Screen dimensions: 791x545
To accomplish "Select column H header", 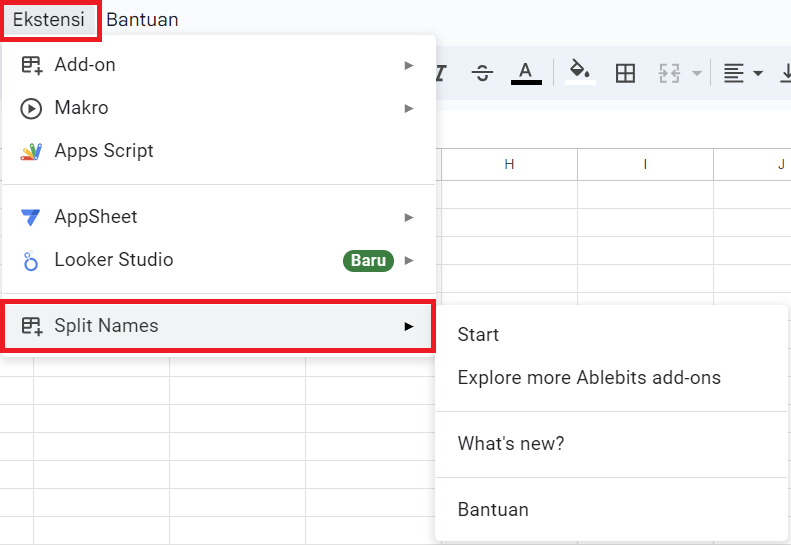I will tap(510, 165).
